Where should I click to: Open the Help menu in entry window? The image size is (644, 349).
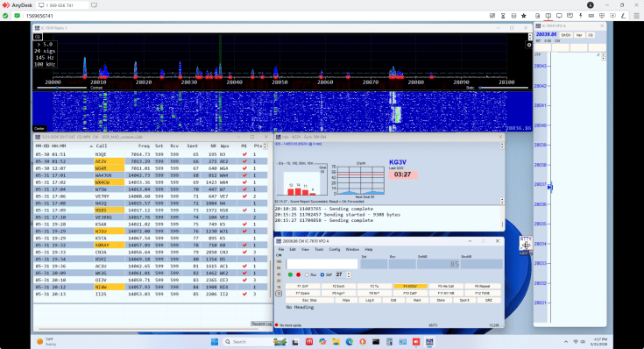pyautogui.click(x=369, y=249)
